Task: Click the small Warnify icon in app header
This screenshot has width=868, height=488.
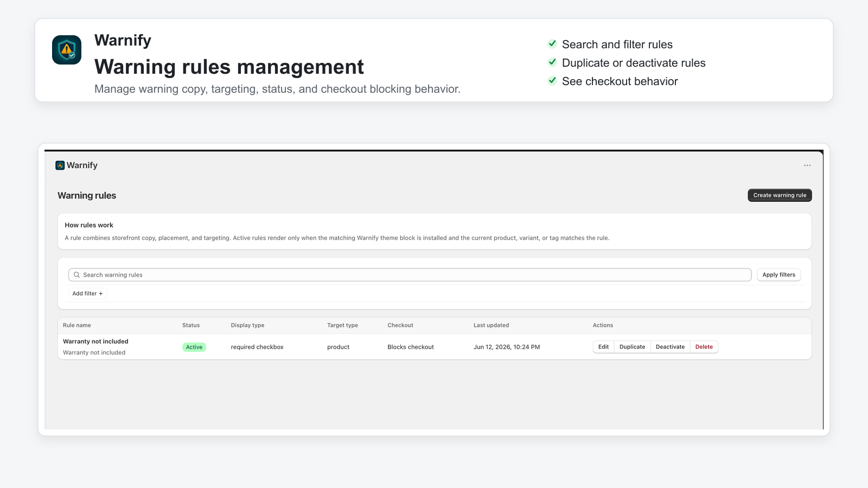Action: point(60,165)
